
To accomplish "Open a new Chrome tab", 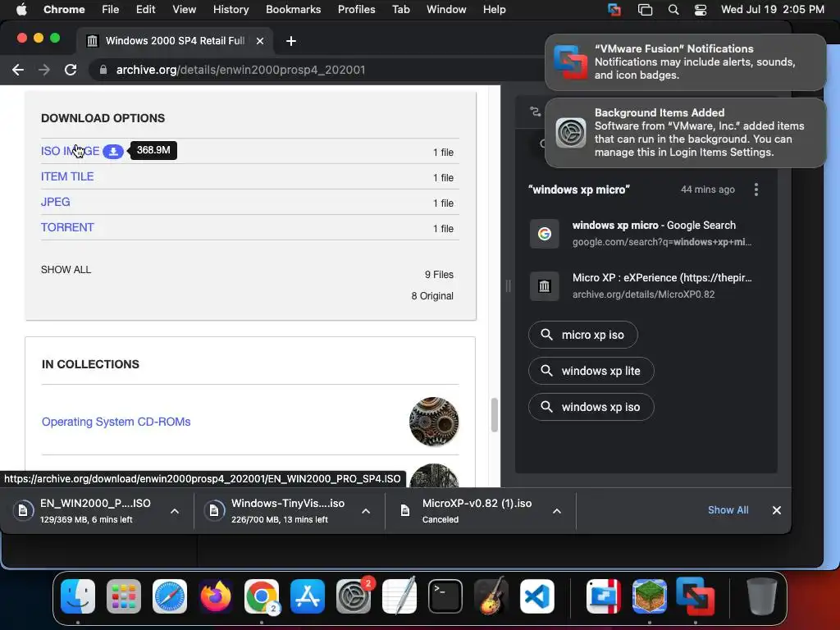I will click(291, 41).
